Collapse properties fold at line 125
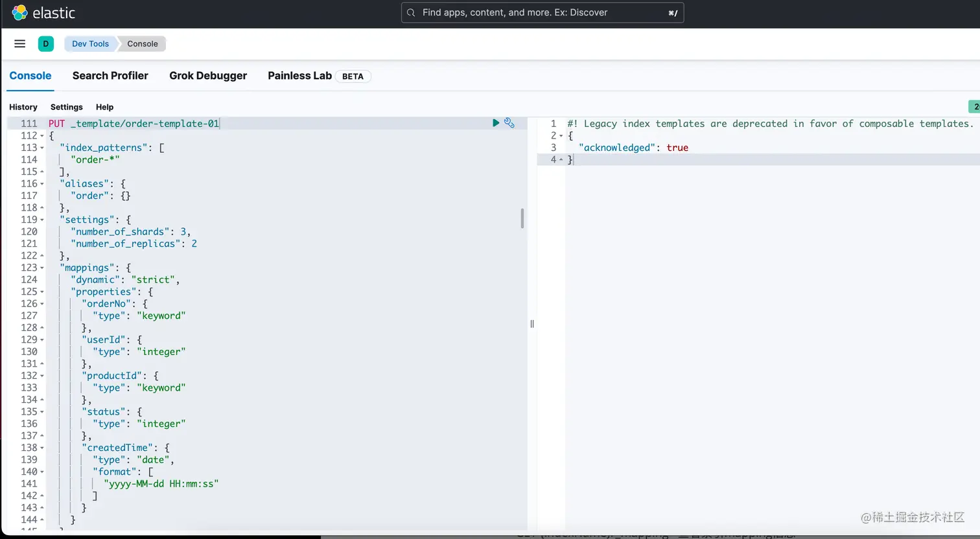 click(42, 292)
